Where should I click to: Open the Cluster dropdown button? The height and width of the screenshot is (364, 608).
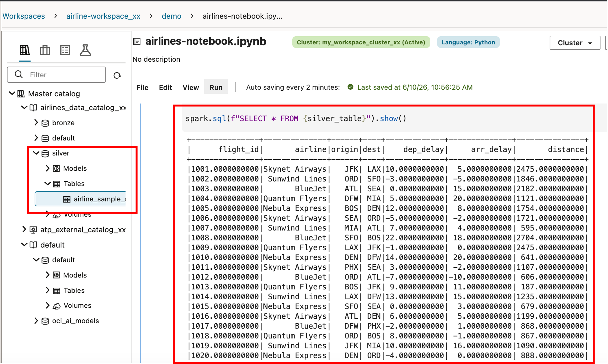(575, 43)
